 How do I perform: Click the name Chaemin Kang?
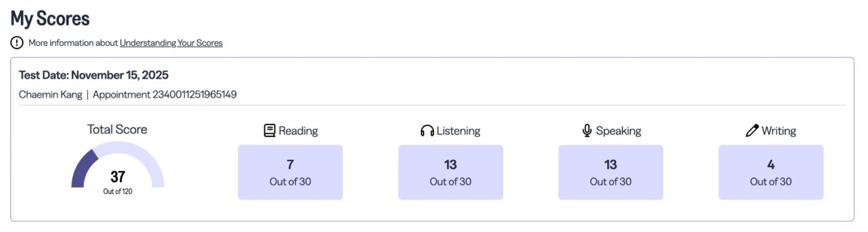point(50,94)
